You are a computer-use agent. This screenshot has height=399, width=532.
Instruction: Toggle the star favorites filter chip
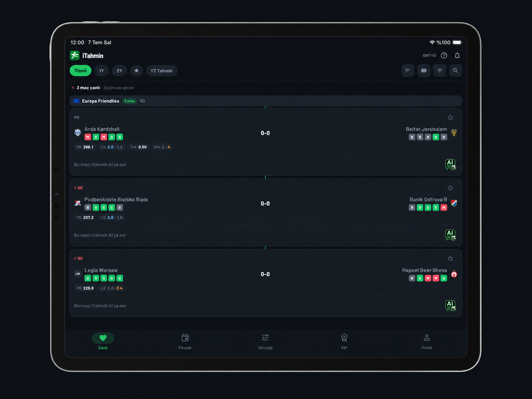pos(136,71)
